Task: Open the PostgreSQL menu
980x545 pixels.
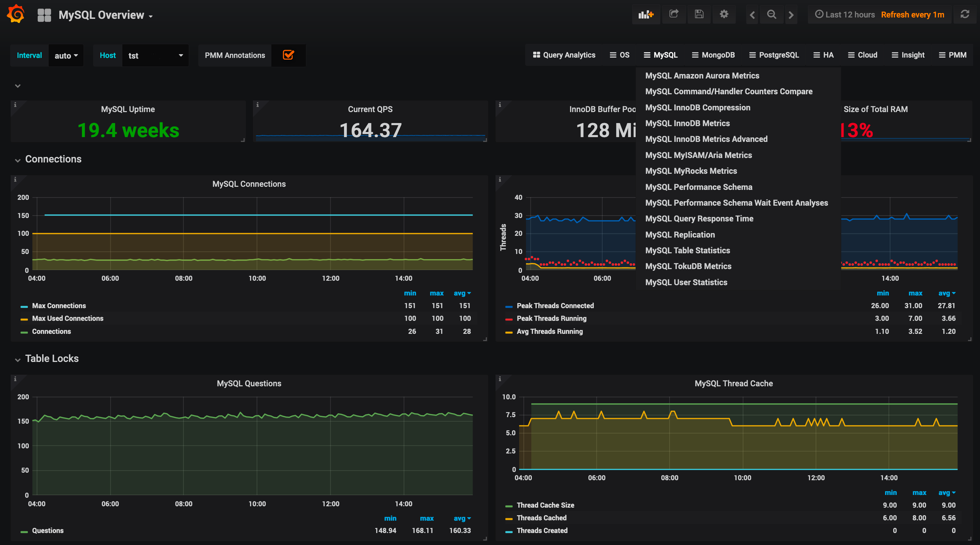Action: click(x=774, y=55)
